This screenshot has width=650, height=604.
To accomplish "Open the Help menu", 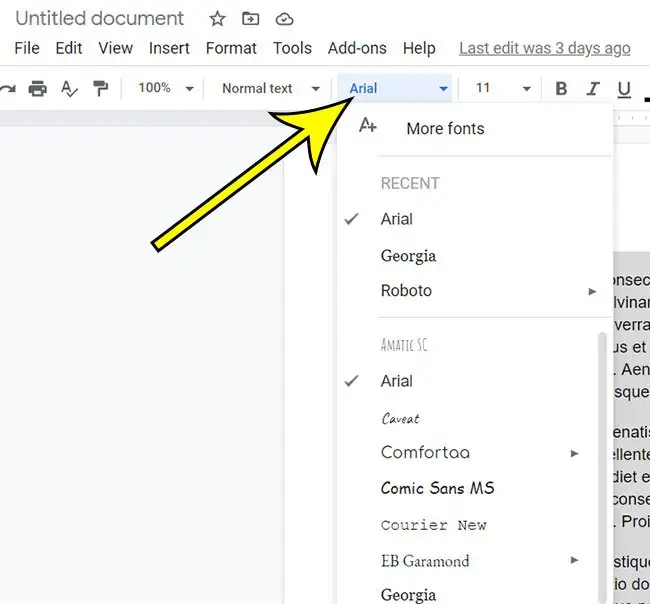I will click(419, 48).
